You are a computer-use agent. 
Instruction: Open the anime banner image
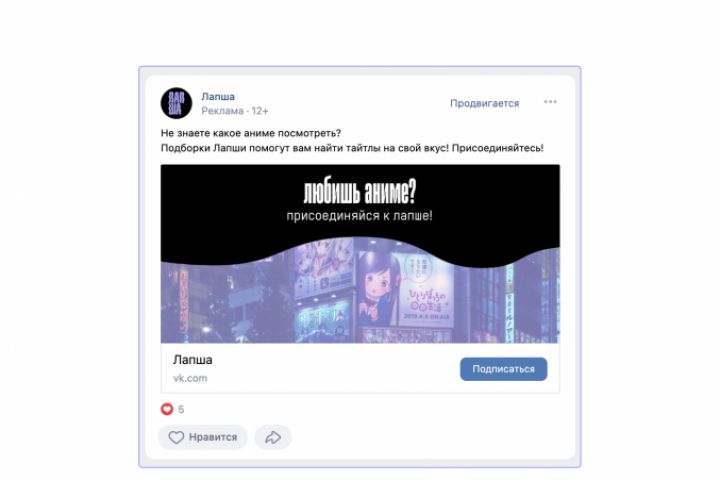(360, 254)
